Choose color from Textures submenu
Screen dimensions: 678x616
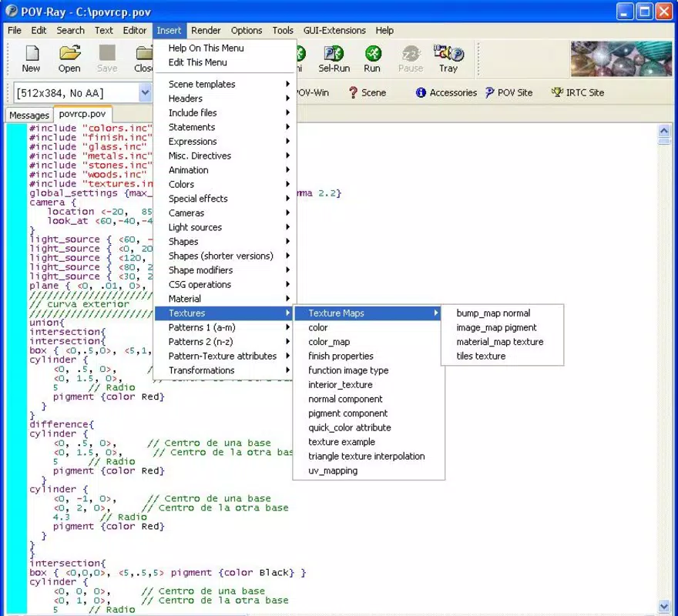coord(368,327)
